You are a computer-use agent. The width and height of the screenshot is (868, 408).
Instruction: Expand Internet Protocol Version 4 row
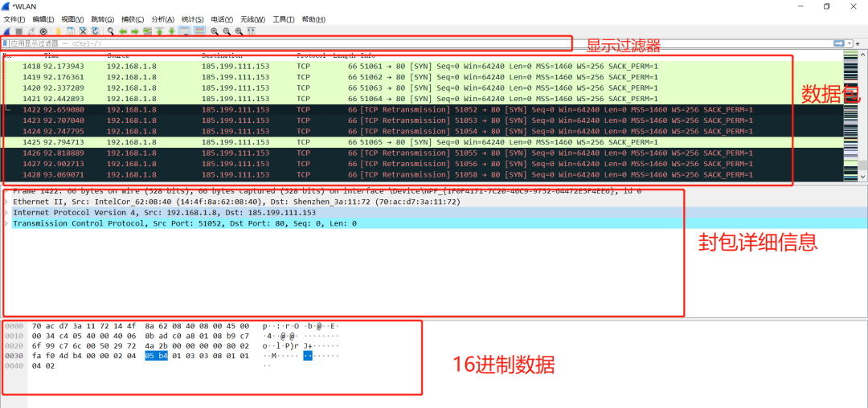(x=6, y=212)
